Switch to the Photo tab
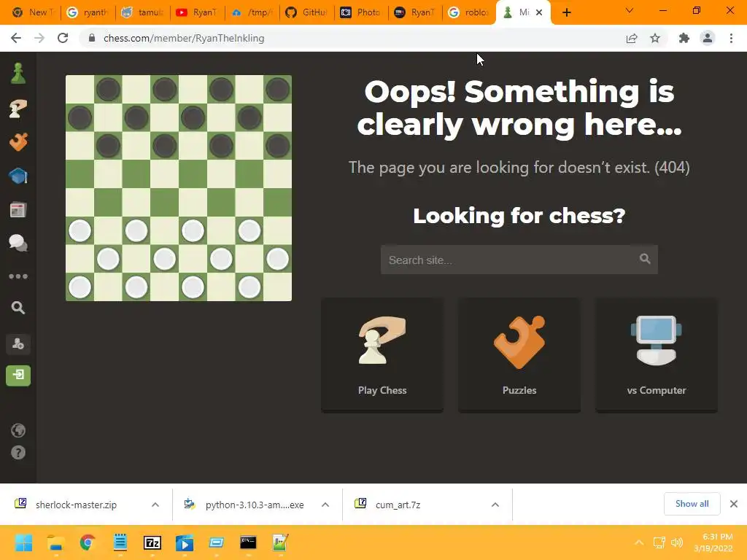 [x=360, y=12]
